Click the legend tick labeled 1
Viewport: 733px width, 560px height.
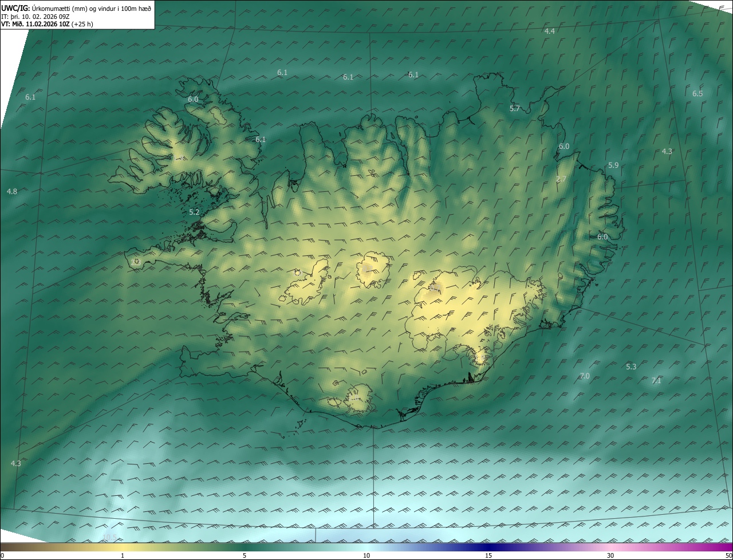123,555
